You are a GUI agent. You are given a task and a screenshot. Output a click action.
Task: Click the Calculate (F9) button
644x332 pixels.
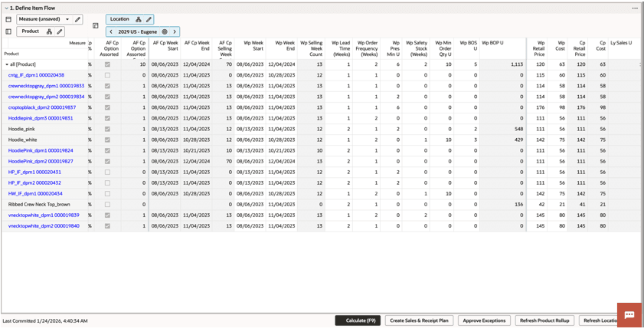pyautogui.click(x=358, y=320)
